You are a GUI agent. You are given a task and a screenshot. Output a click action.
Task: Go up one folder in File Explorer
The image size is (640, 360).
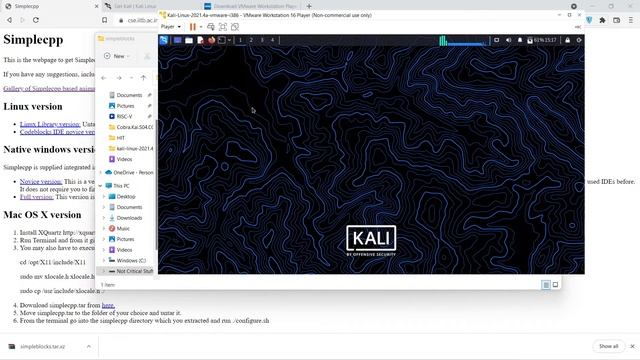[143, 78]
